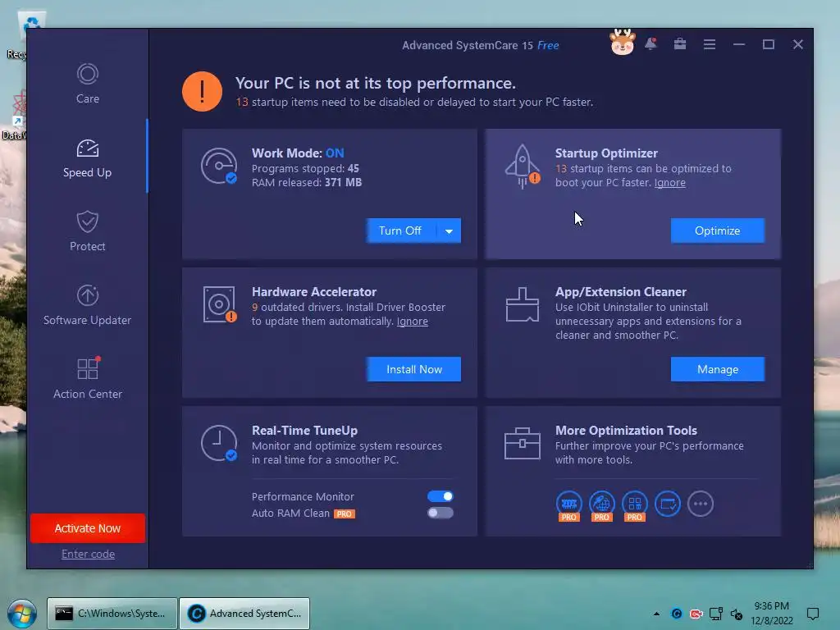Image resolution: width=840 pixels, height=630 pixels.
Task: Click the Real-Time TuneUp heading
Action: [x=305, y=431]
